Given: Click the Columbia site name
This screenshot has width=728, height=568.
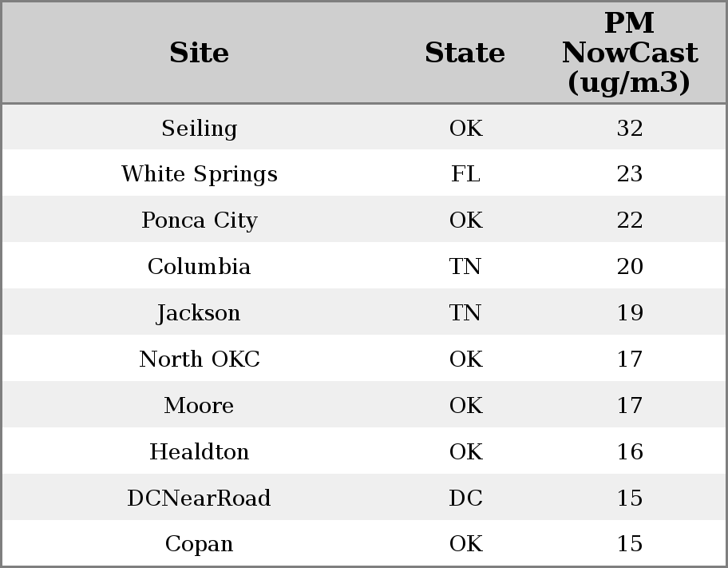Looking at the screenshot, I should [x=199, y=267].
